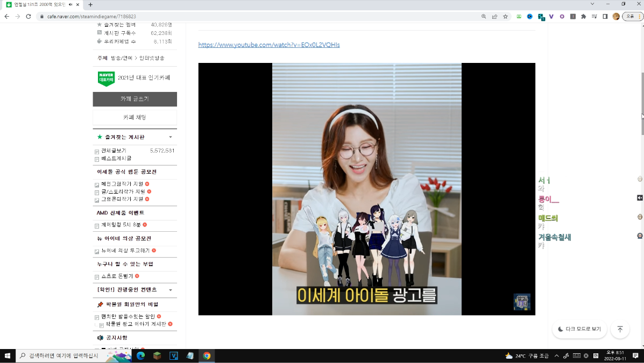Click the 카페 글쓰기 button
644x363 pixels.
[x=135, y=99]
